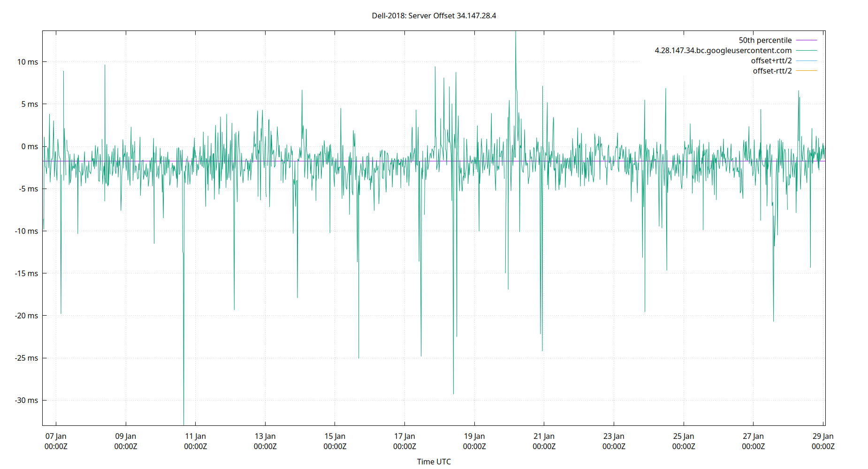Hide the "offset-rtt/2" series
Image resolution: width=868 pixels, height=469 pixels.
[772, 70]
